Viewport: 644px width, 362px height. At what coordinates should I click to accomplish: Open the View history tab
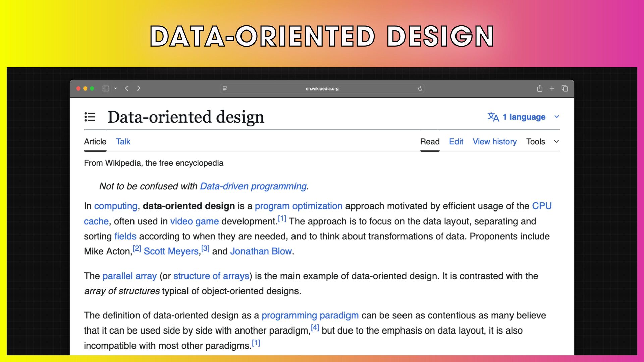[494, 142]
